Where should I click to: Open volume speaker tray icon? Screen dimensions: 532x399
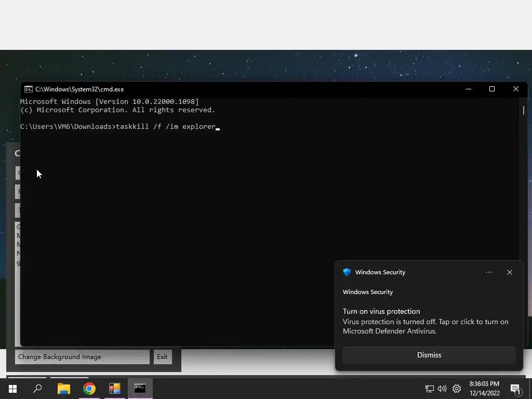point(442,389)
